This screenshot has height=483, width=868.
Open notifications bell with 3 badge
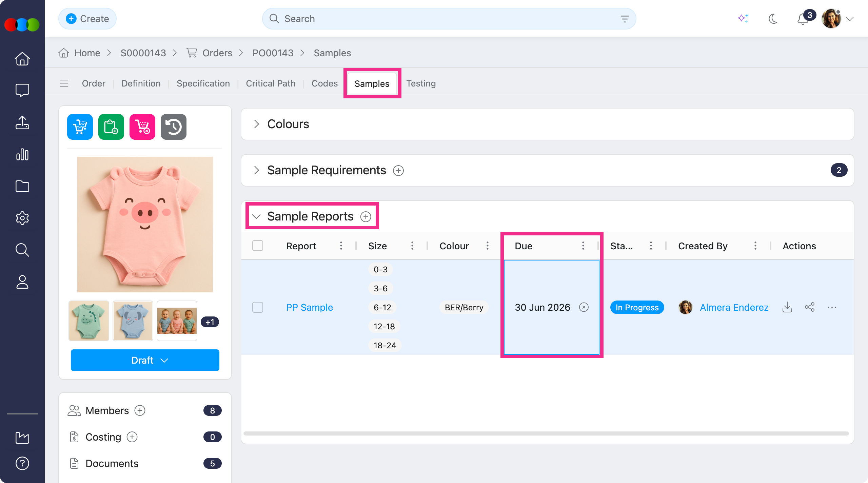click(803, 19)
